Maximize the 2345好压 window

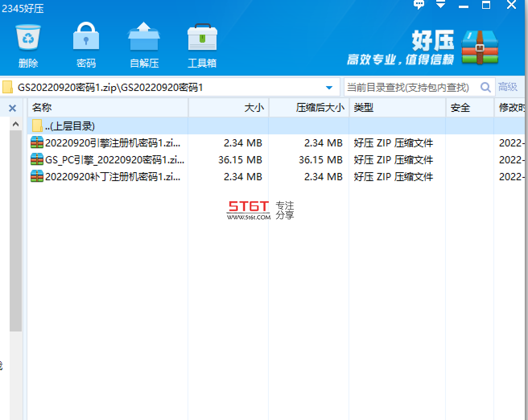coord(486,5)
